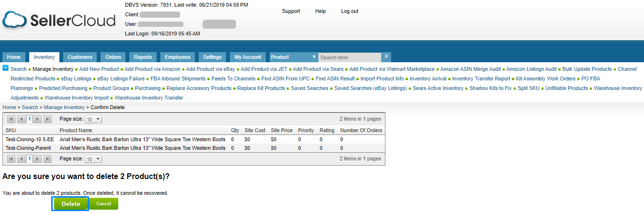The image size is (644, 213).
Task: Open Feeds To Channels link
Action: point(234,78)
